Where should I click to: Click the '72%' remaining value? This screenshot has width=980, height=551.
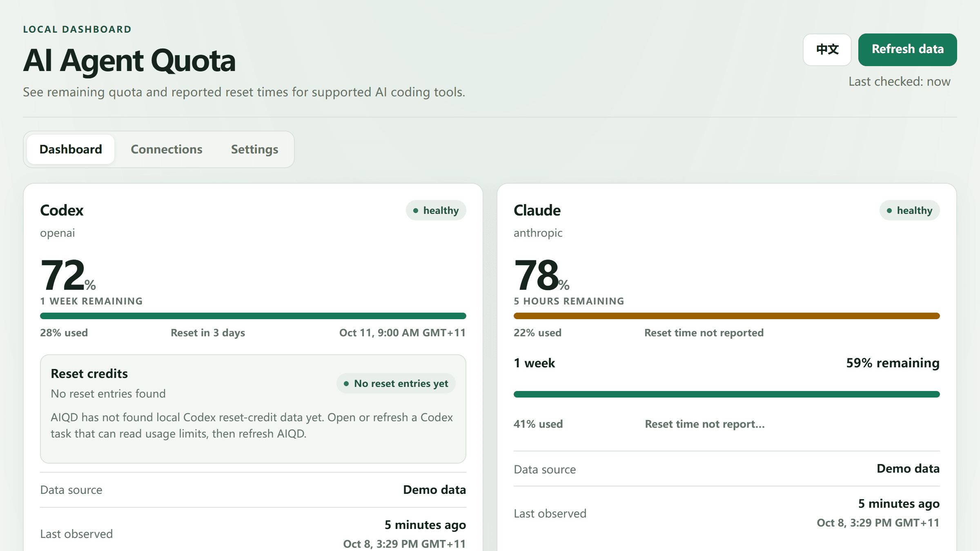(x=68, y=275)
